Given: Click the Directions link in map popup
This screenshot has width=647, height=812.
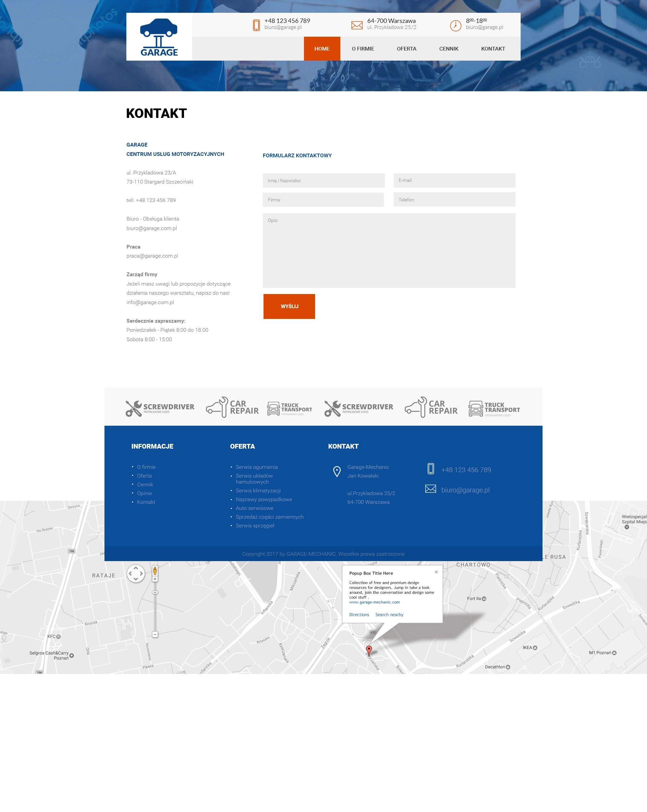Looking at the screenshot, I should pos(359,615).
